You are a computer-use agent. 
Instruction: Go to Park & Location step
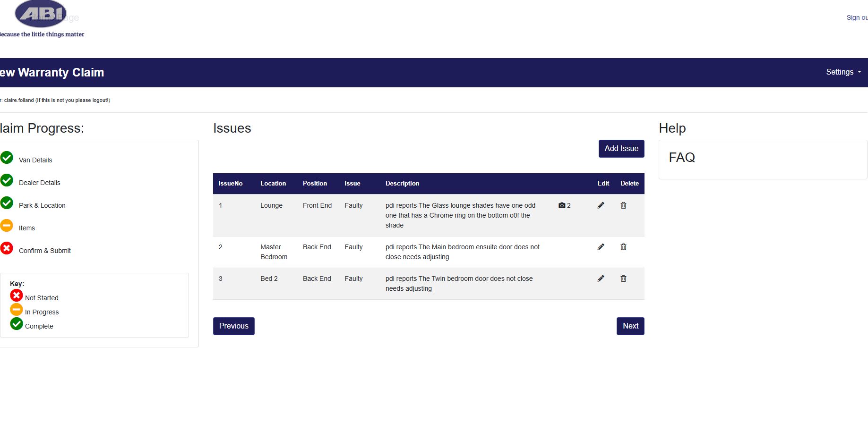[x=42, y=205]
